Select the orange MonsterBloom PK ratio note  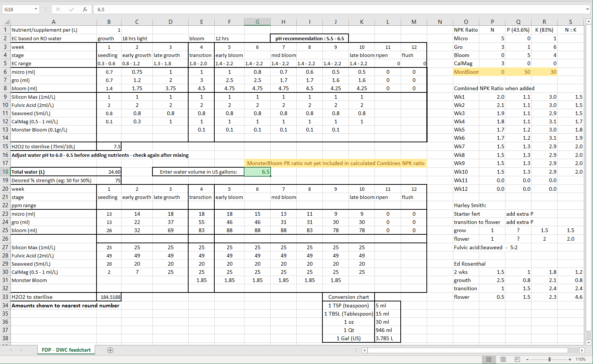(335, 163)
